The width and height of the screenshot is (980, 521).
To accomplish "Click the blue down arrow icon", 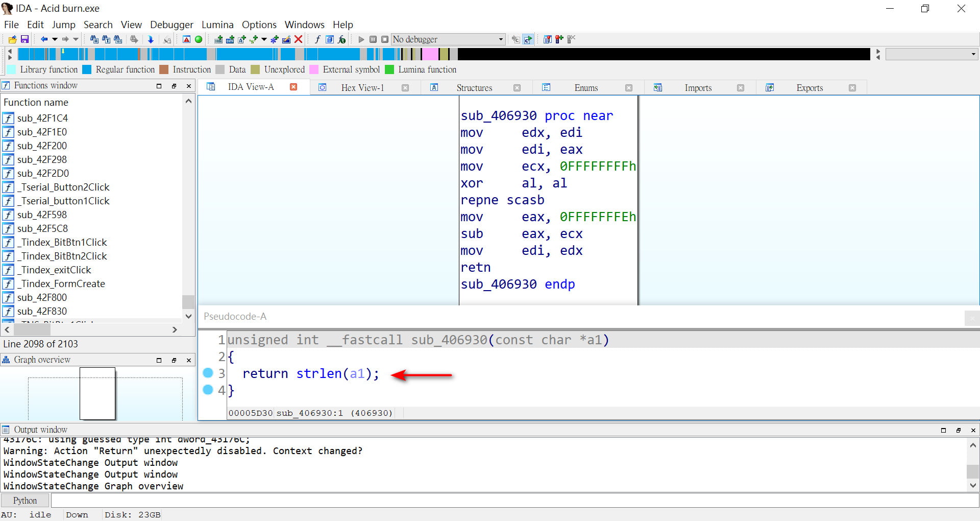I will (151, 39).
